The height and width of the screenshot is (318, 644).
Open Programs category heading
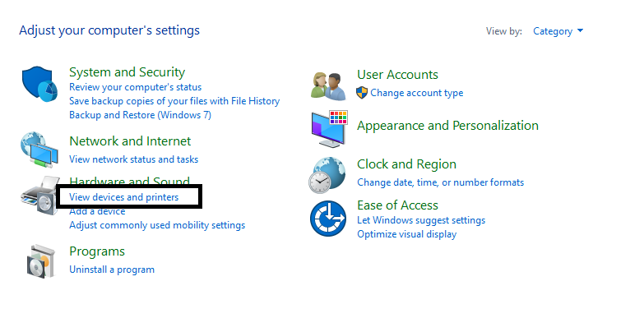pyautogui.click(x=97, y=251)
